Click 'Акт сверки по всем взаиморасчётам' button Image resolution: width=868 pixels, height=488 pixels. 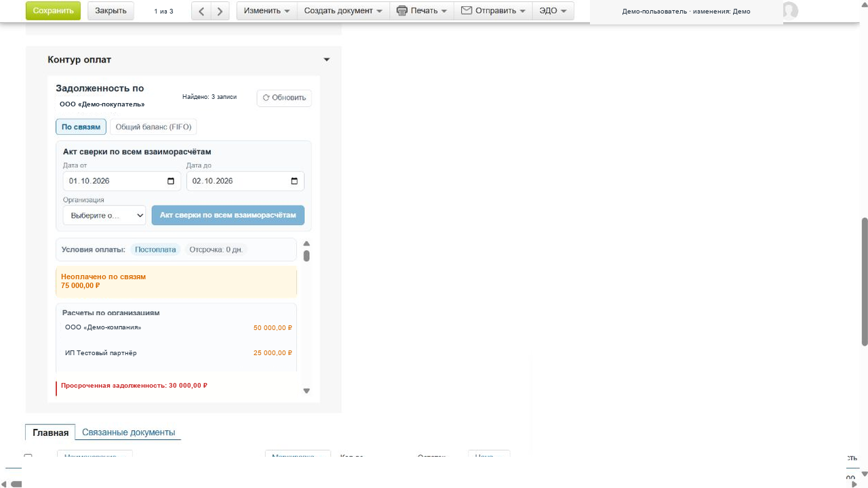(228, 215)
